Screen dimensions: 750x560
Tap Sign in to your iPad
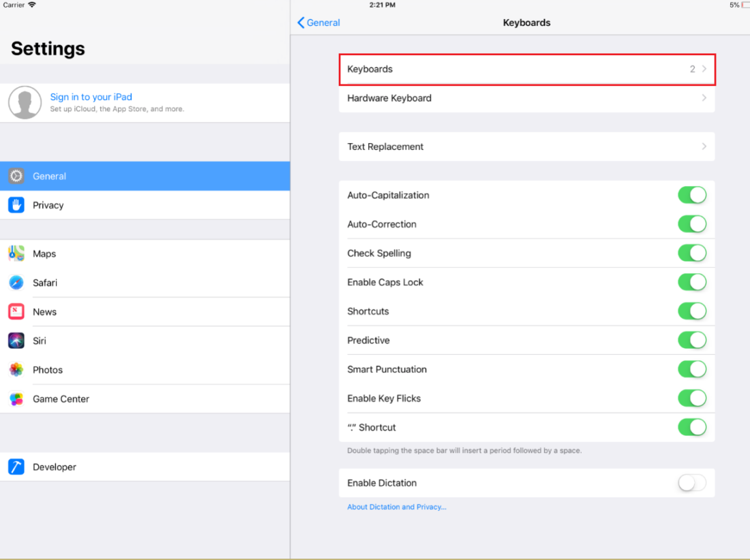(91, 97)
